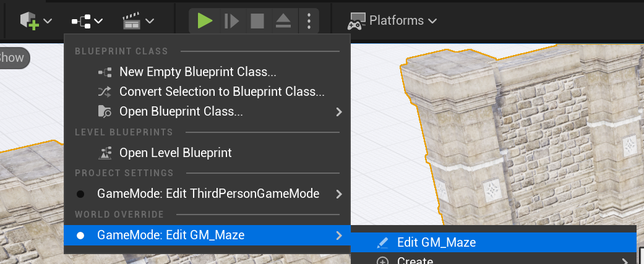The height and width of the screenshot is (264, 644).
Task: Expand arrow next to ThirdPersonGameMode
Action: tap(339, 194)
